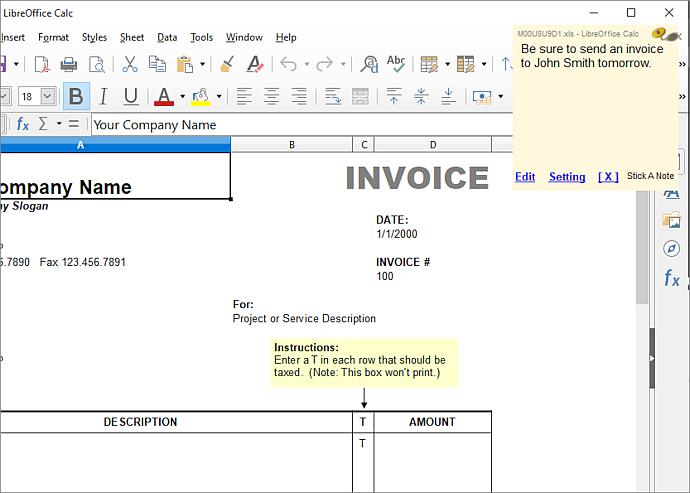Click the Cut scissors icon
This screenshot has height=493, width=690.
[130, 65]
